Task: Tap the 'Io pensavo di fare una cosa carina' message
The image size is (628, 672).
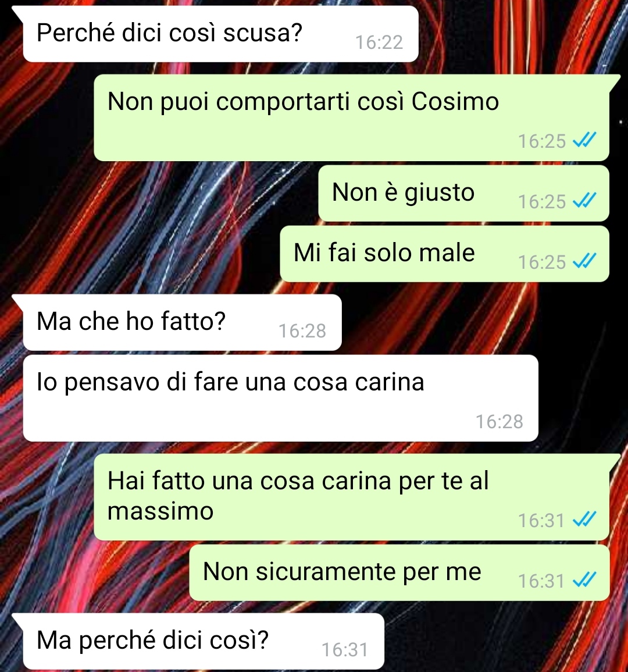Action: click(x=280, y=398)
